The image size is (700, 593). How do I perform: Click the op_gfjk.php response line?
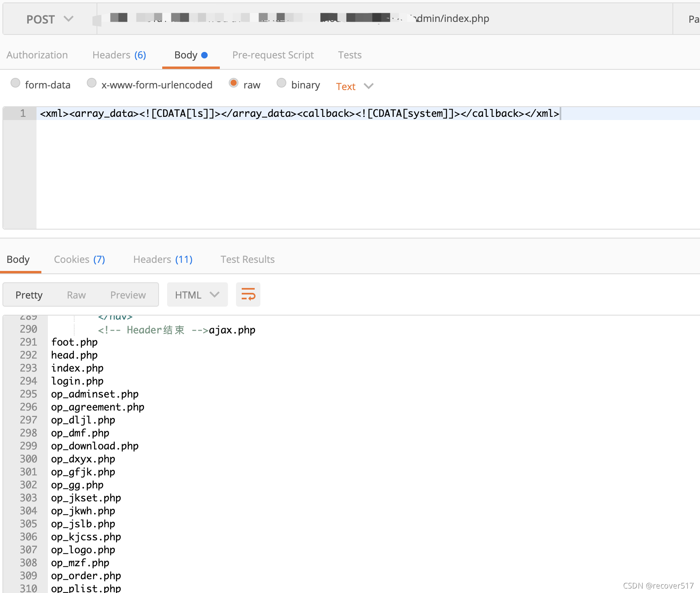(83, 472)
